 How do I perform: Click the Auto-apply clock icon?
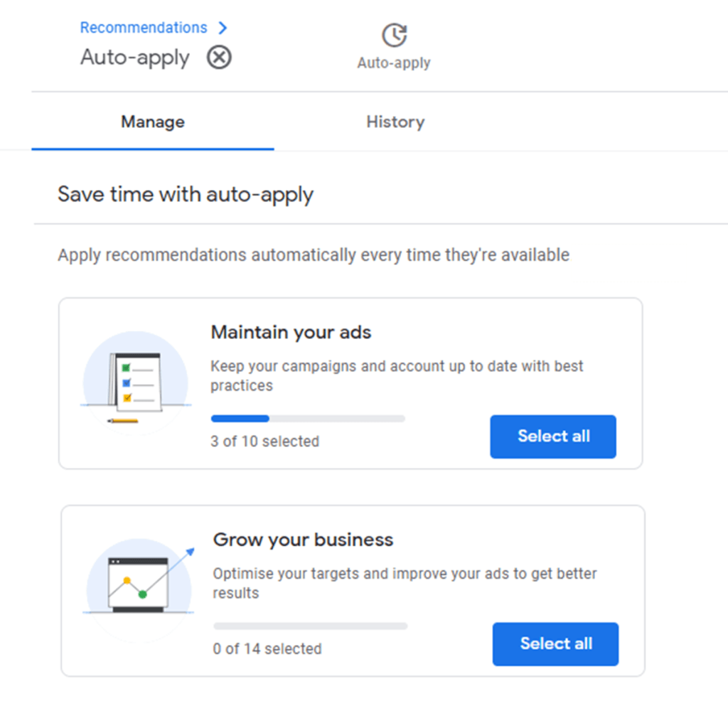coord(394,33)
